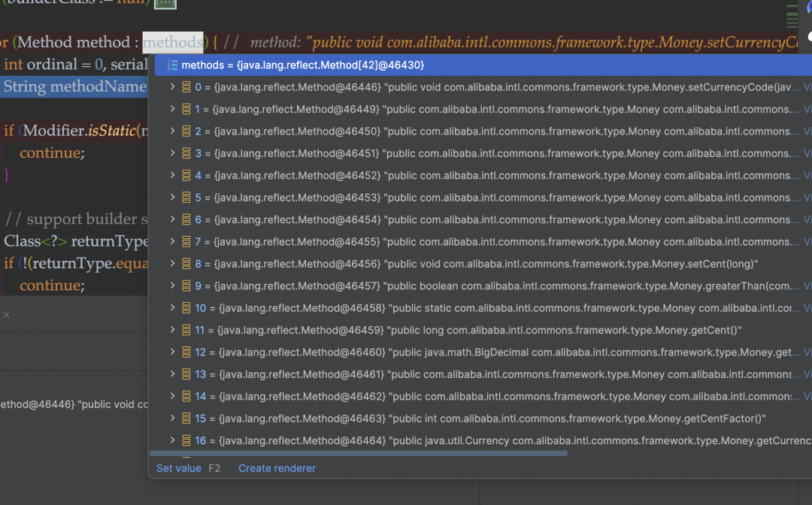Click the horizontal scrollbar of the popup
Viewport: 812px width, 505px height.
point(359,454)
